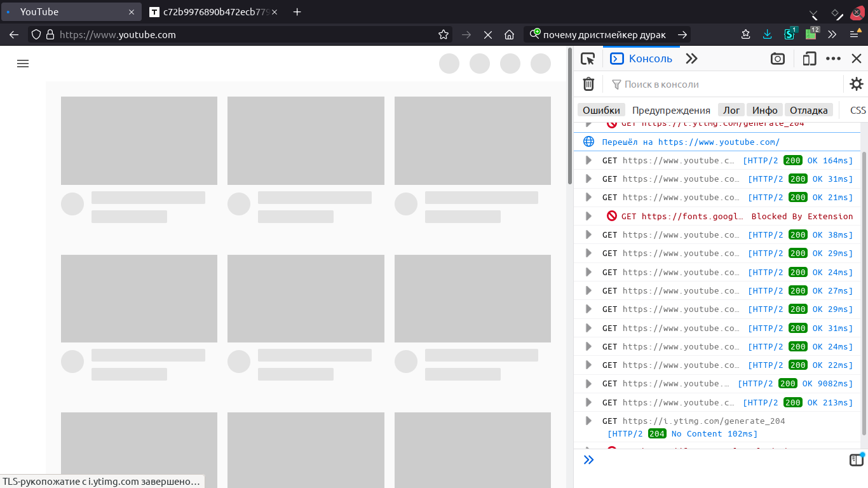This screenshot has width=868, height=488.
Task: Go to browser home page
Action: (509, 35)
